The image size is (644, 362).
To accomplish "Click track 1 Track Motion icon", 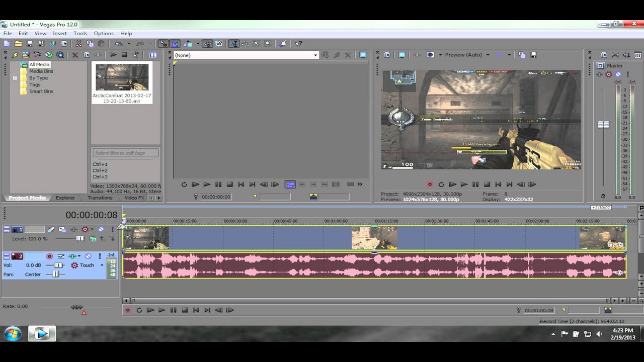I will [x=62, y=229].
